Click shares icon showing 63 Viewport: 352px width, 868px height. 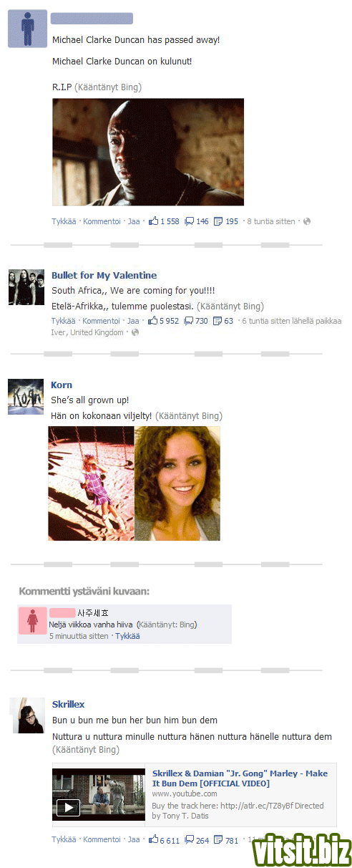click(x=217, y=321)
